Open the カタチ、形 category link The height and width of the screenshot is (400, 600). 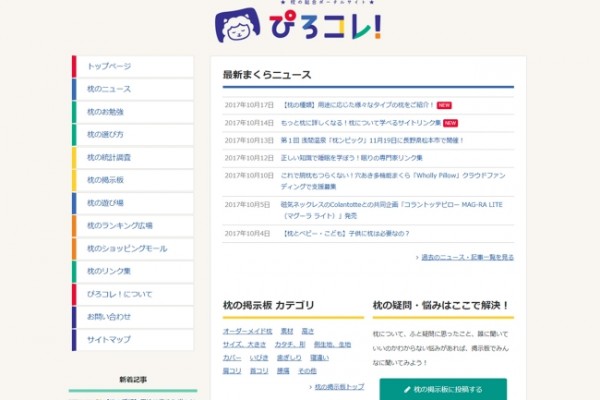pos(290,344)
